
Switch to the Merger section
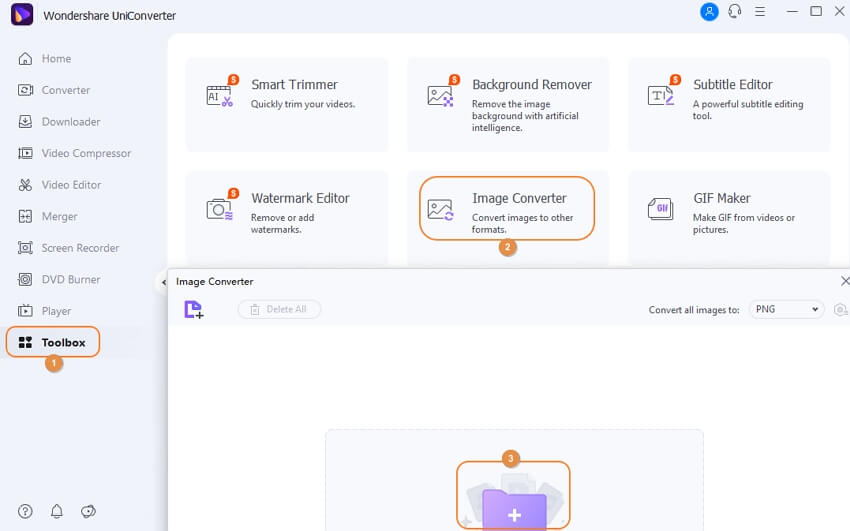(48, 216)
